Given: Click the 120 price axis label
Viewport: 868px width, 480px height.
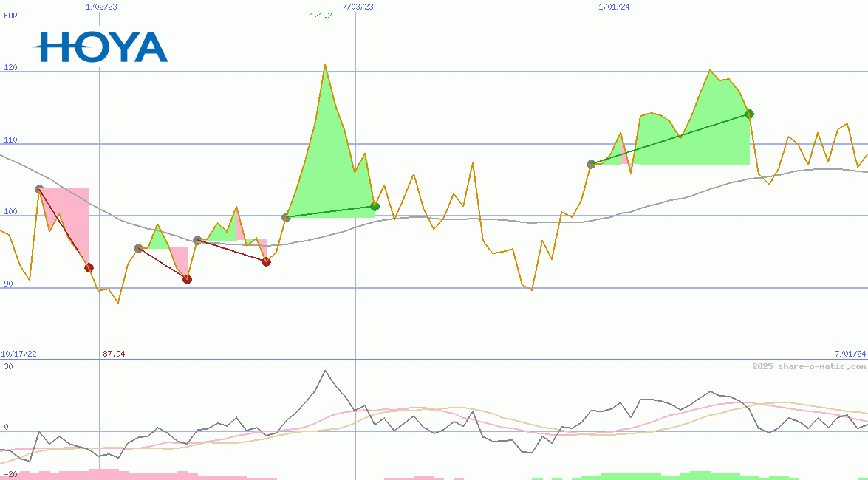Looking at the screenshot, I should coord(10,67).
